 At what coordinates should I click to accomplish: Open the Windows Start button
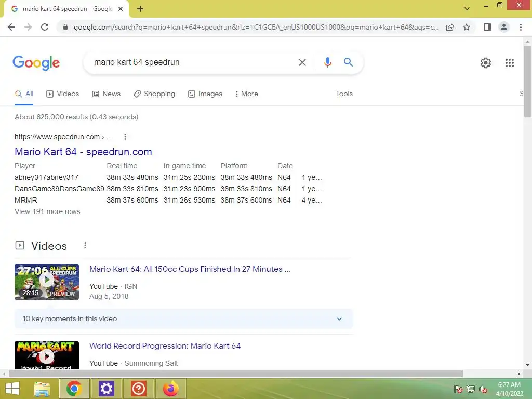[x=12, y=389]
